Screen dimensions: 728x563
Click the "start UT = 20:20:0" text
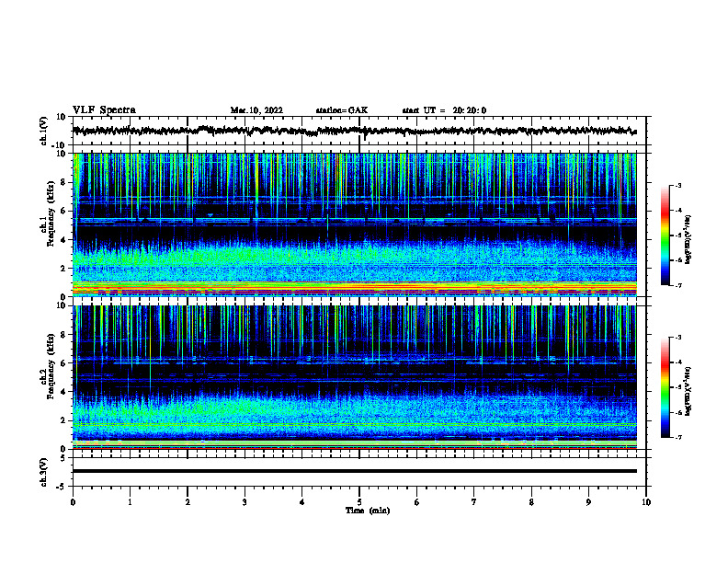tap(444, 110)
